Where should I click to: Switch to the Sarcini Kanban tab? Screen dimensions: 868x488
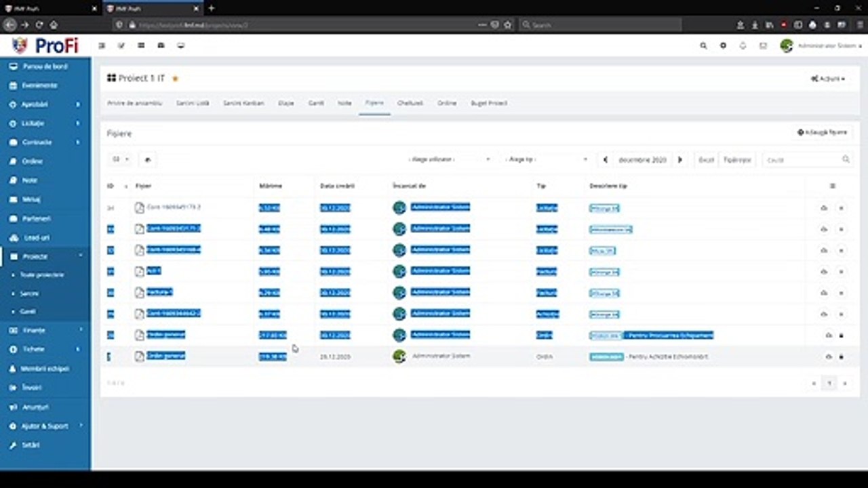[243, 103]
